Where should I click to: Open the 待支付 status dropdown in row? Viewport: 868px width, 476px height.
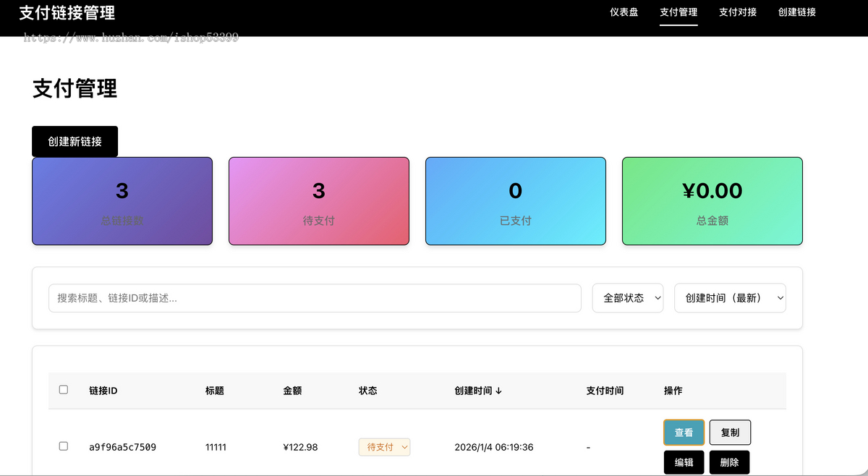tap(385, 447)
